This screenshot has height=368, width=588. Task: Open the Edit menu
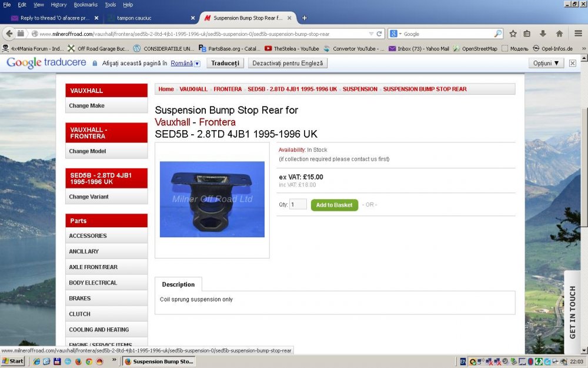tap(22, 5)
